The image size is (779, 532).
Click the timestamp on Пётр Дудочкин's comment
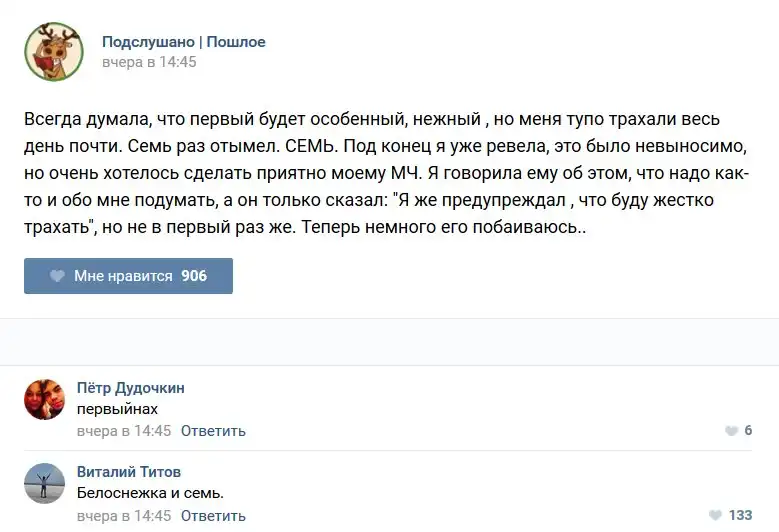124,431
